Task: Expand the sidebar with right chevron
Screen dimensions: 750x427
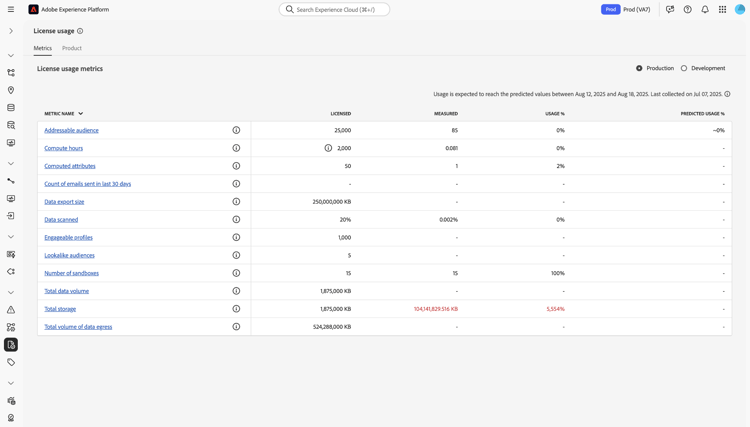Action: tap(11, 31)
